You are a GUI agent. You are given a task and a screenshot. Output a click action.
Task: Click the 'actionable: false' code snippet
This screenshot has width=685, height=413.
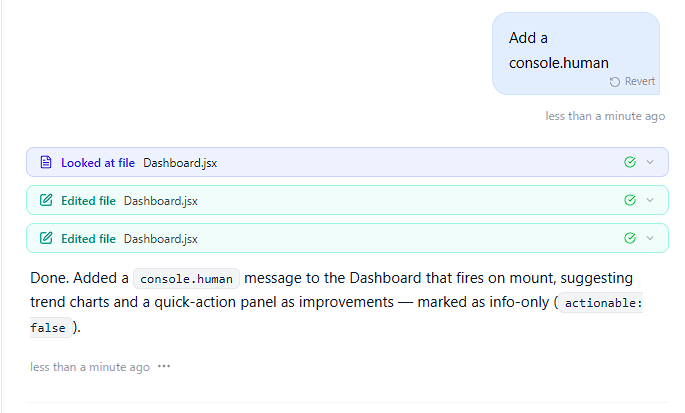pos(600,303)
